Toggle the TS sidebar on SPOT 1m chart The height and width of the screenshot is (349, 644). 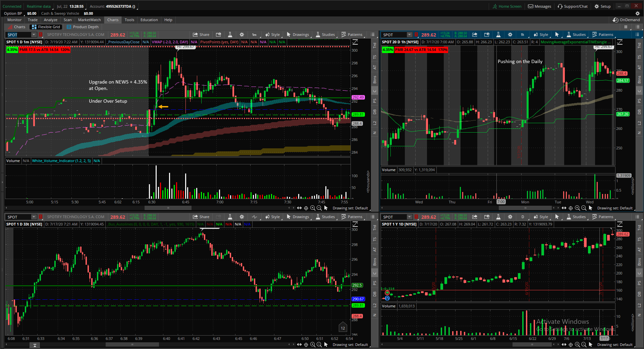(375, 57)
